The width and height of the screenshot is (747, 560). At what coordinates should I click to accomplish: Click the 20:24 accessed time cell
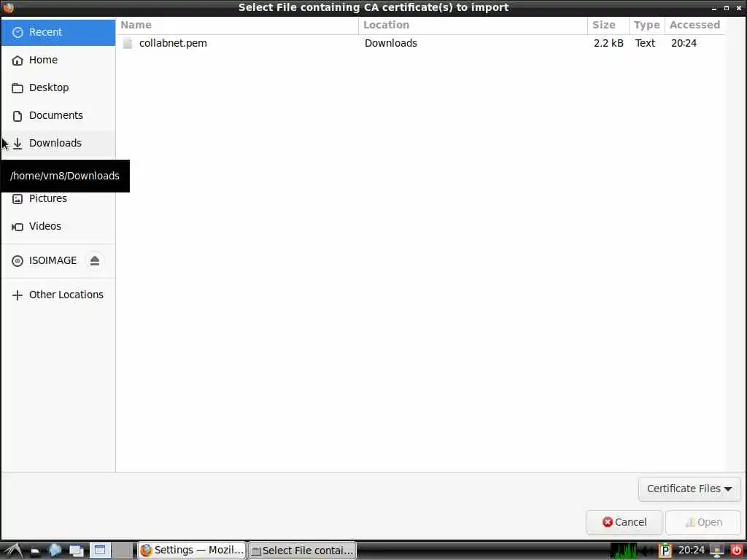[684, 43]
